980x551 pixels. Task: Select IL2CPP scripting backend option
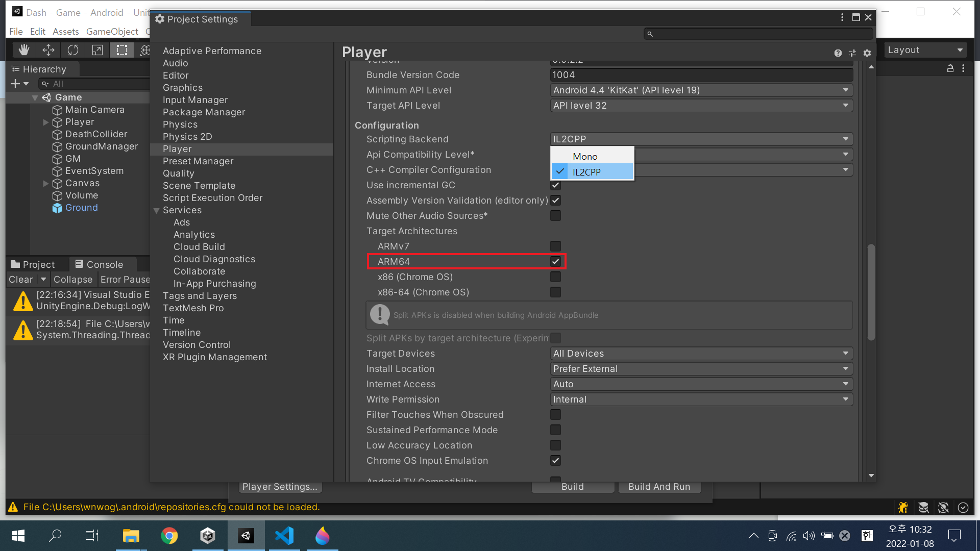[591, 171]
